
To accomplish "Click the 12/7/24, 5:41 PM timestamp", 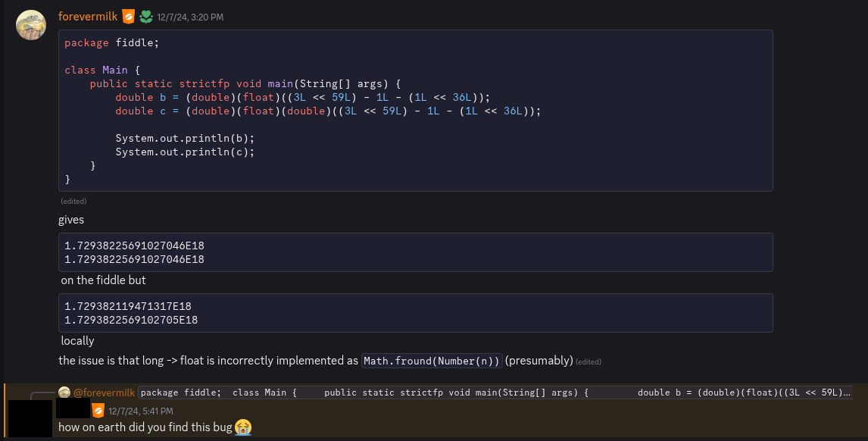I will pyautogui.click(x=142, y=411).
